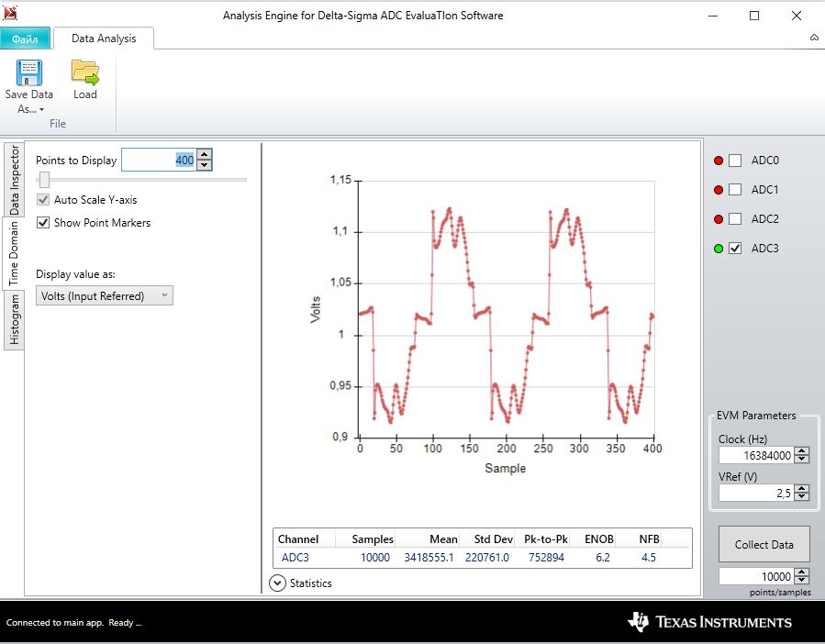Switch to the Time Domain side tab
This screenshot has height=644, width=825.
coord(14,252)
